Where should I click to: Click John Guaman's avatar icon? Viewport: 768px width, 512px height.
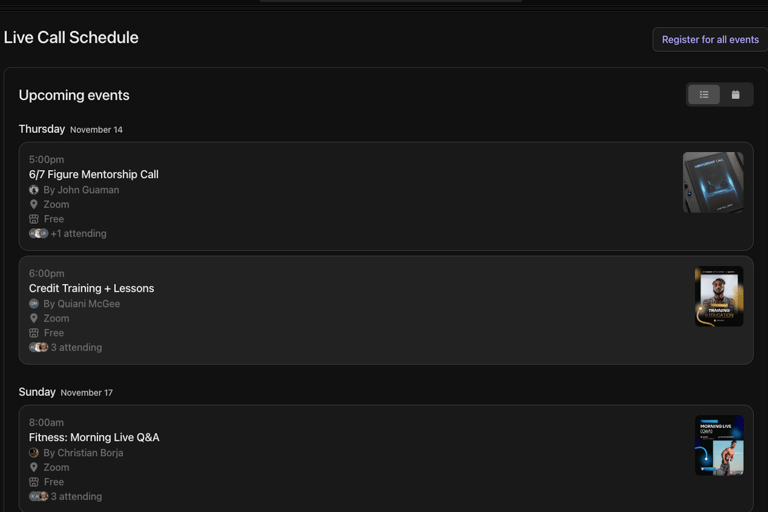pyautogui.click(x=34, y=190)
